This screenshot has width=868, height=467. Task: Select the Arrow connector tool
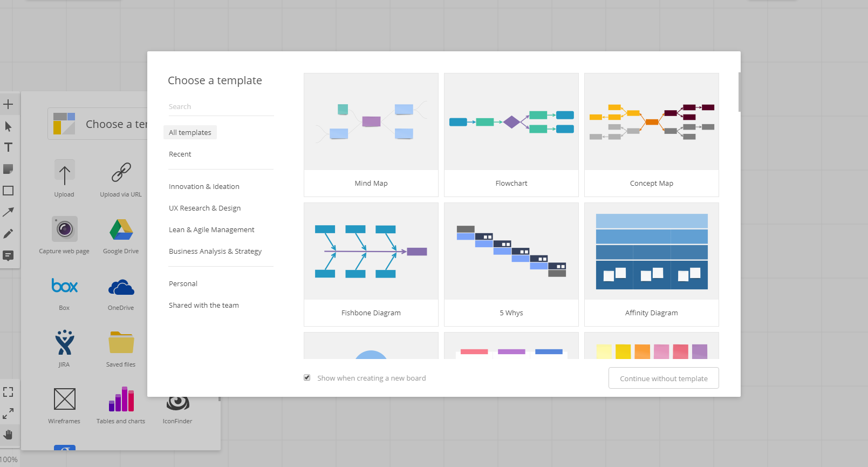click(8, 212)
